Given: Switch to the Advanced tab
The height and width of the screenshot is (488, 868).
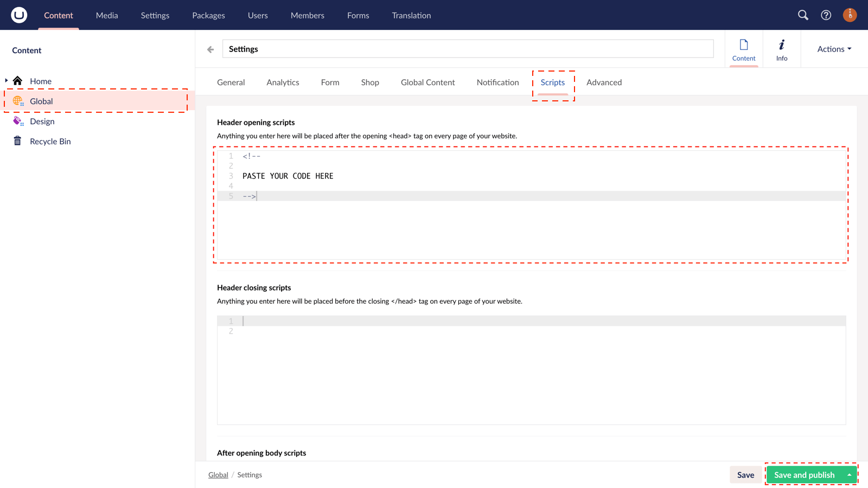Looking at the screenshot, I should pos(604,82).
